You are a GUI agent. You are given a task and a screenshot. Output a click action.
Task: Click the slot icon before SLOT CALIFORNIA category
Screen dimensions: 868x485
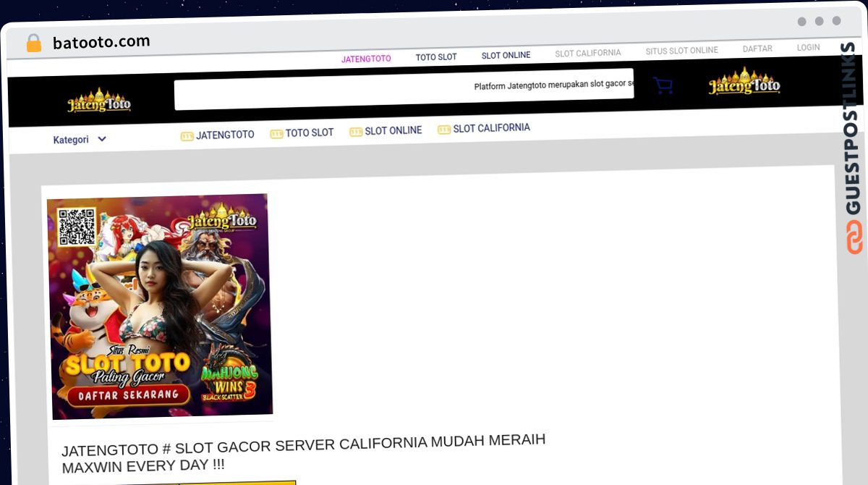(x=444, y=130)
